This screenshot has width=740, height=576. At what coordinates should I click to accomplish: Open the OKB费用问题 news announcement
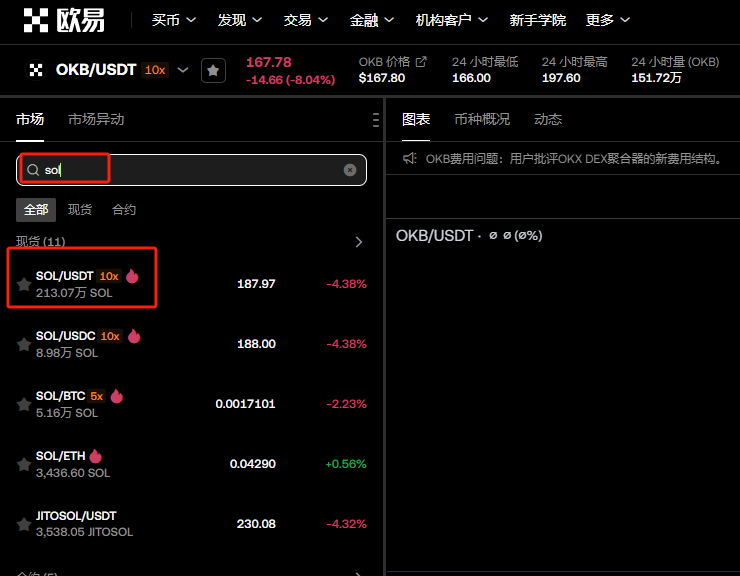[574, 159]
